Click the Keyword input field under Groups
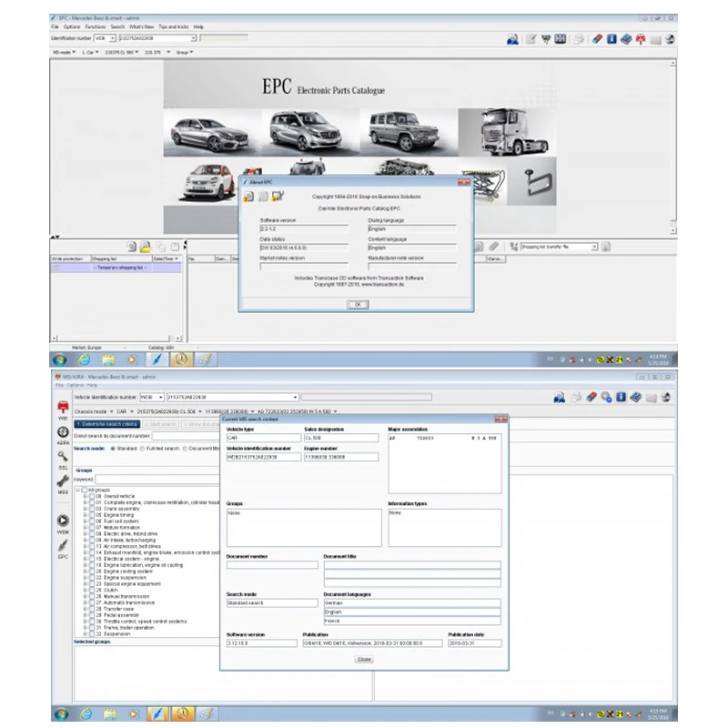Viewport: 728px width, 728px height. point(157,480)
